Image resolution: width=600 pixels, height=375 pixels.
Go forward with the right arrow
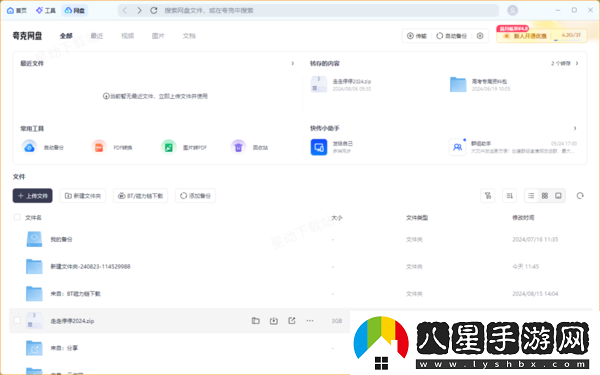[139, 10]
